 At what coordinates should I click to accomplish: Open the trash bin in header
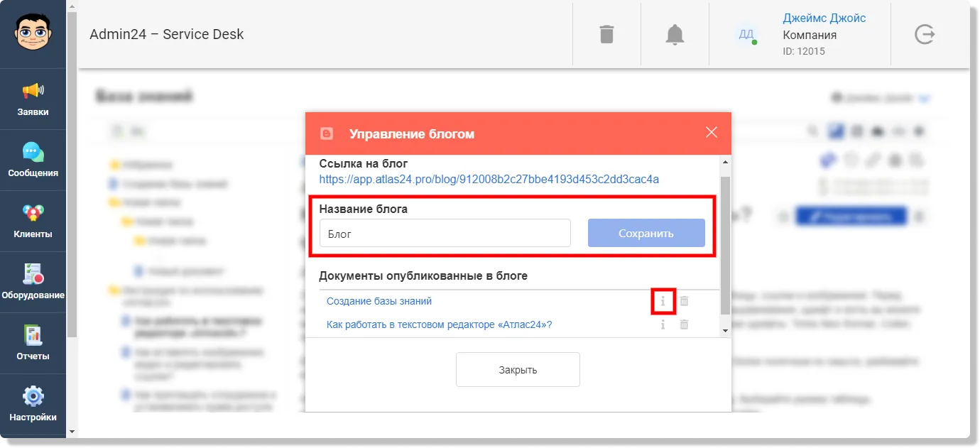[x=606, y=34]
